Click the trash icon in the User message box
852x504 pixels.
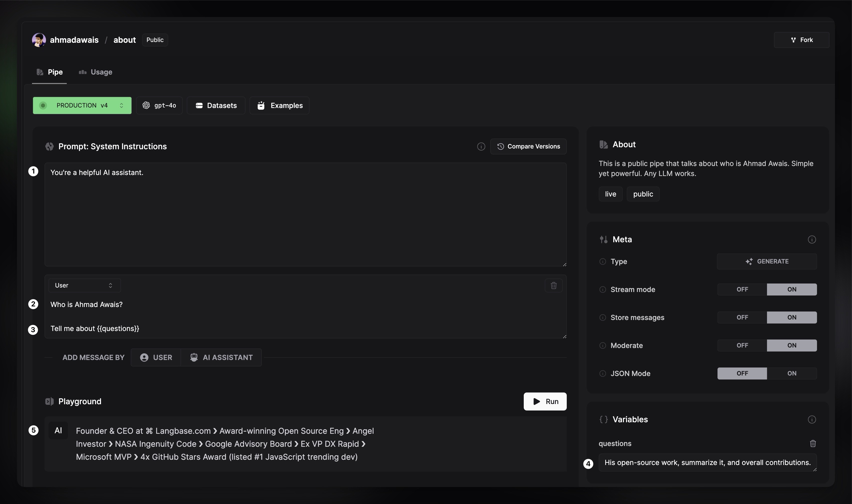(553, 285)
